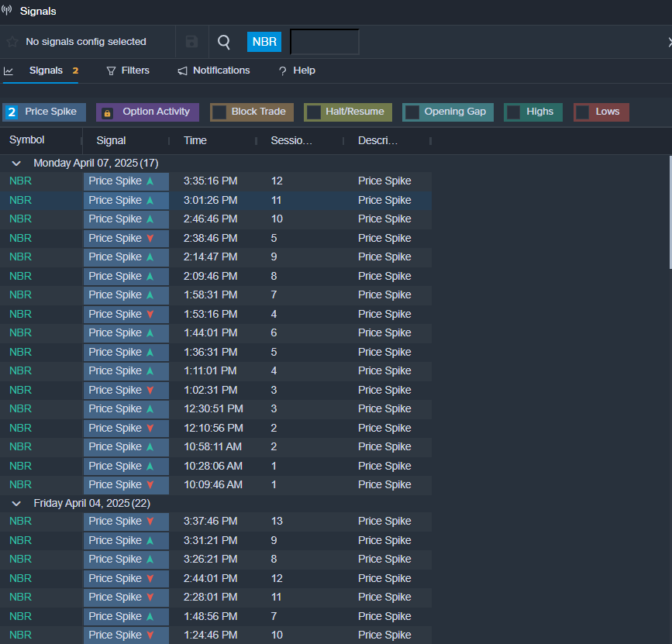Click the 2:46:46 PM time cell

point(210,219)
